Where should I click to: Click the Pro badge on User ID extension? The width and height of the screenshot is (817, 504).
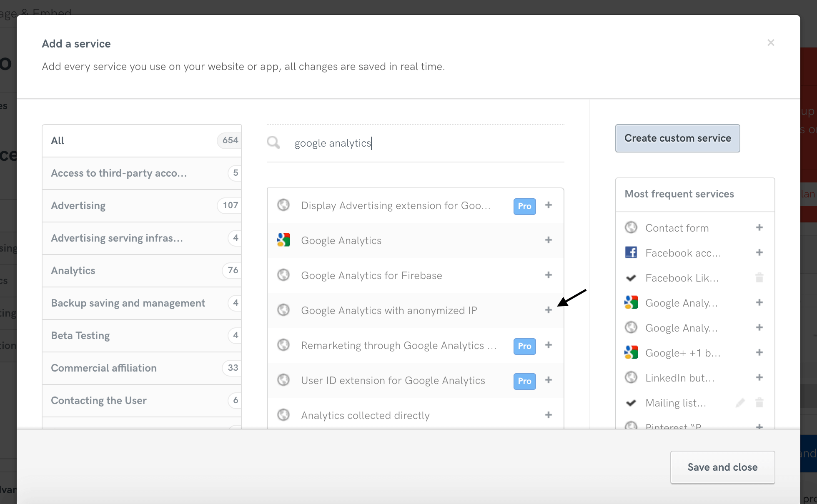pyautogui.click(x=524, y=381)
